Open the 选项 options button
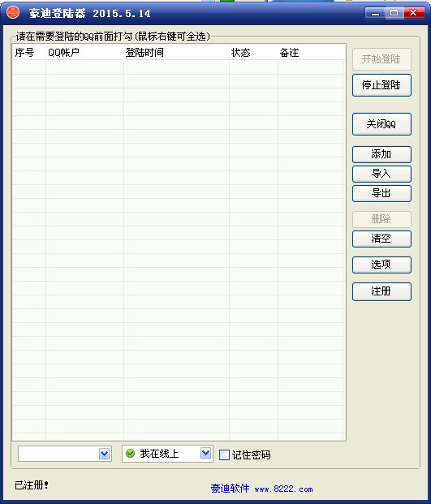 [381, 265]
